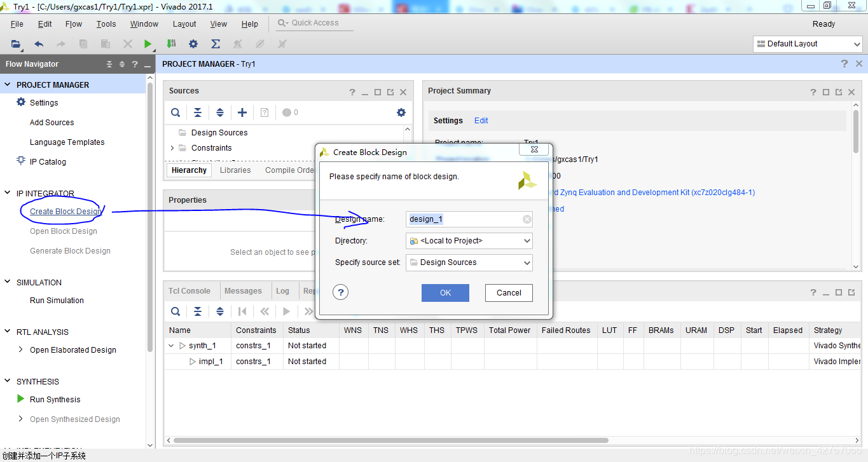Collapse all Flow Navigator sections icon
868x462 pixels.
click(109, 64)
